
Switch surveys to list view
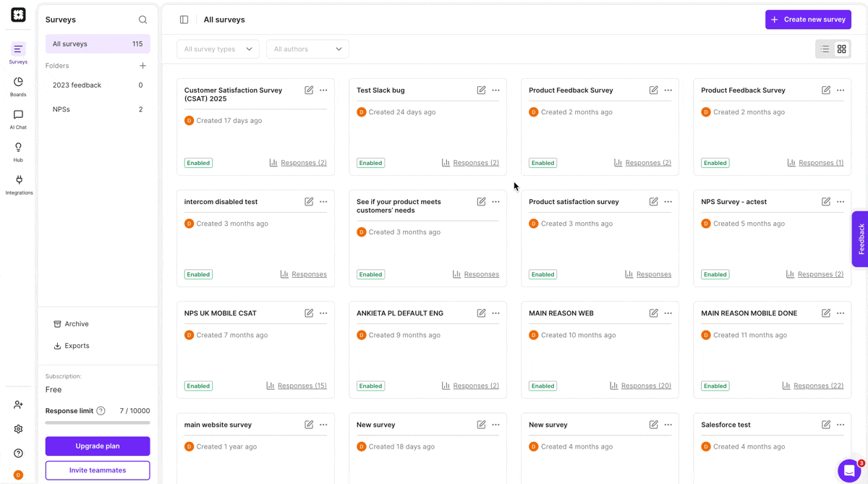[824, 48]
